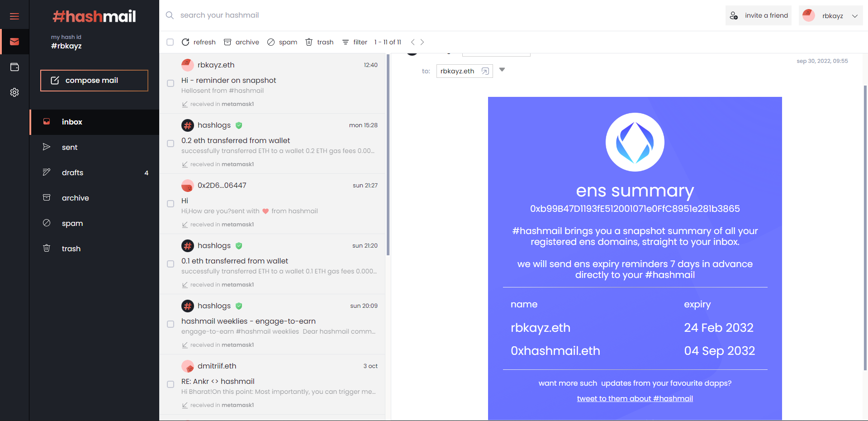Image resolution: width=868 pixels, height=421 pixels.
Task: Click the archive toolbar icon
Action: (x=228, y=42)
